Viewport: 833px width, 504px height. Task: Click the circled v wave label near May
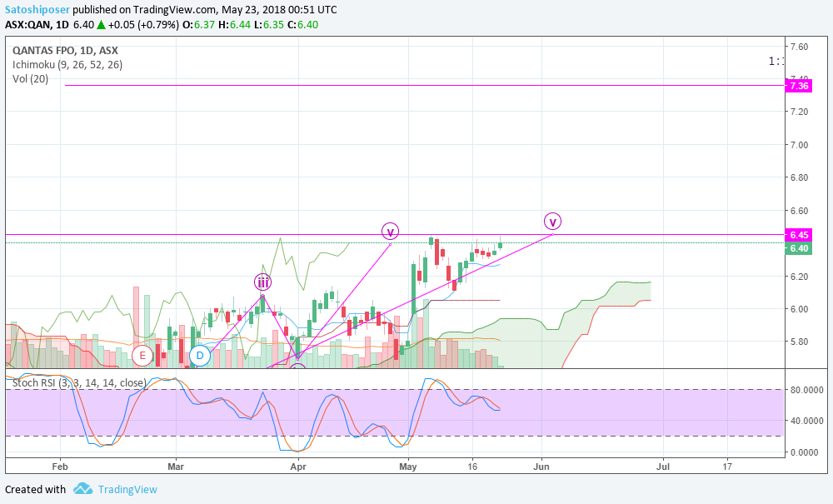[x=390, y=232]
